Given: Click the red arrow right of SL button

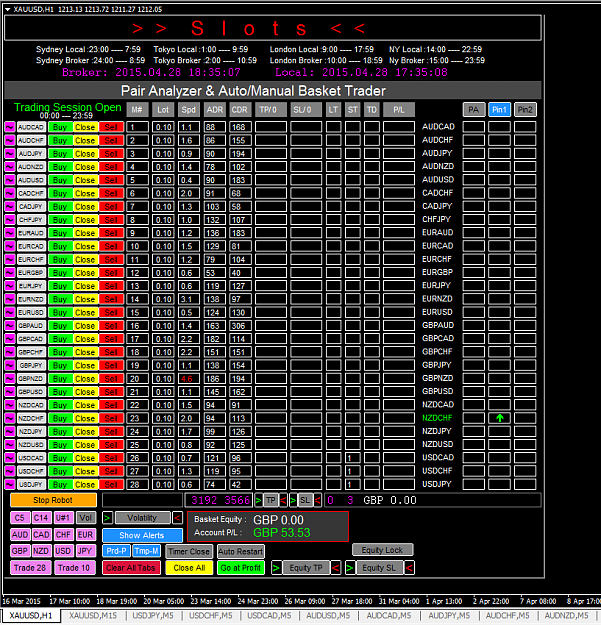Looking at the screenshot, I should tap(318, 500).
